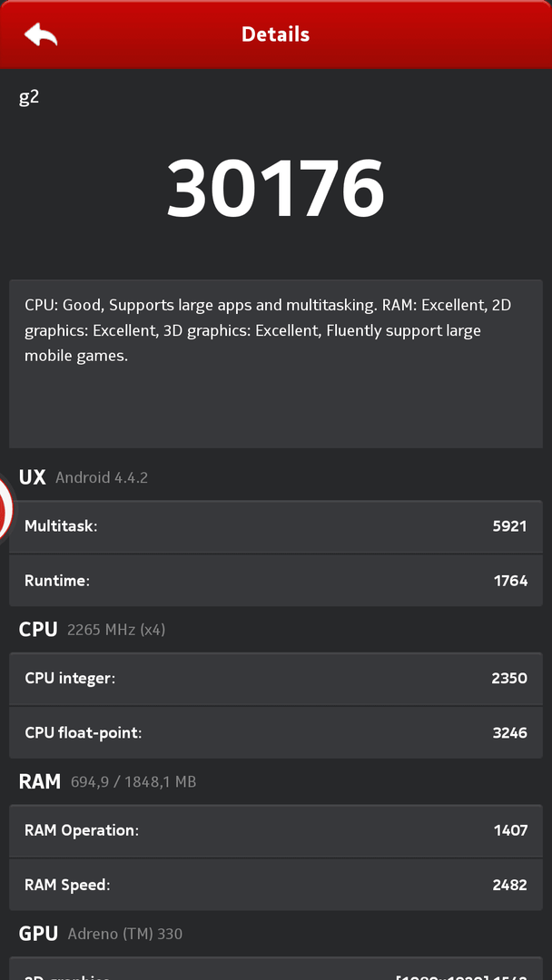Viewport: 552px width, 980px height.
Task: Tap the Details header title
Action: 275,34
